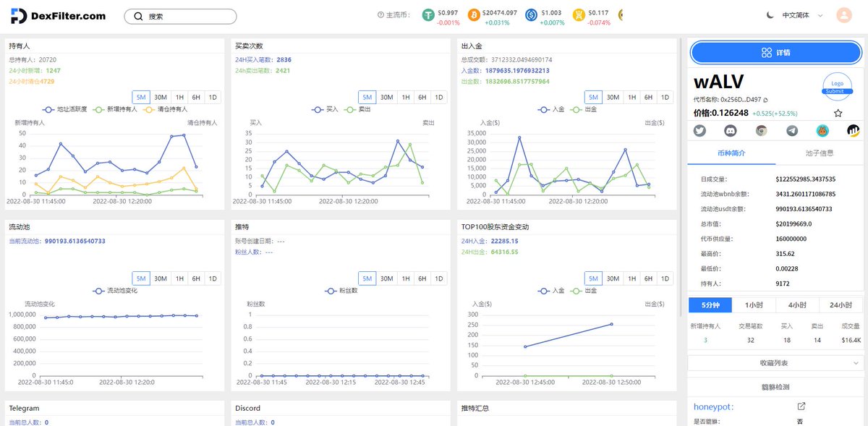Screen dimensions: 868x426
Task: Toggle 清仓持有人 legend series
Action: 166,109
